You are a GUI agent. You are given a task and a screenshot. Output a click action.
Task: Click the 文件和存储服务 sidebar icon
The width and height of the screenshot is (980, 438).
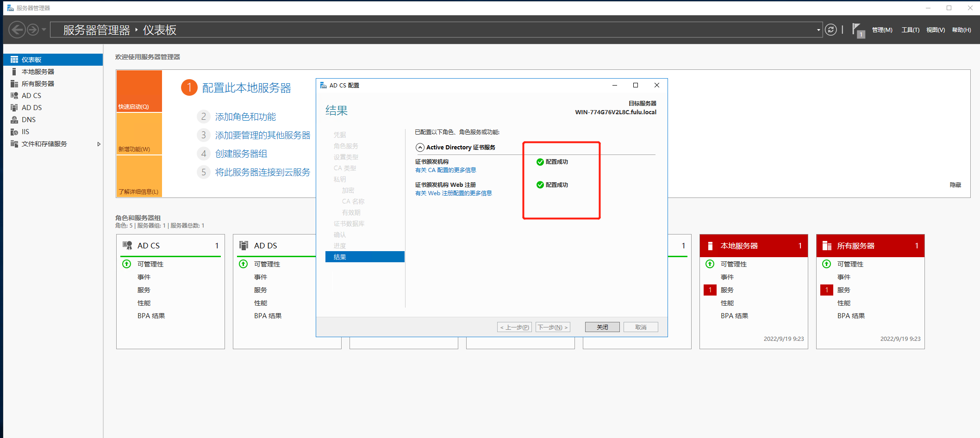click(14, 144)
